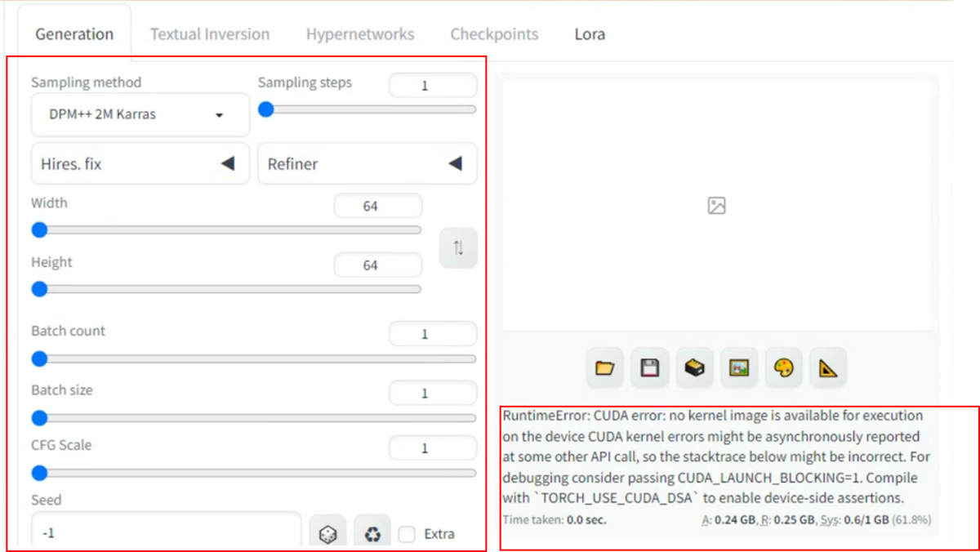980x552 pixels.
Task: Click the CFG Scale slider
Action: (253, 473)
